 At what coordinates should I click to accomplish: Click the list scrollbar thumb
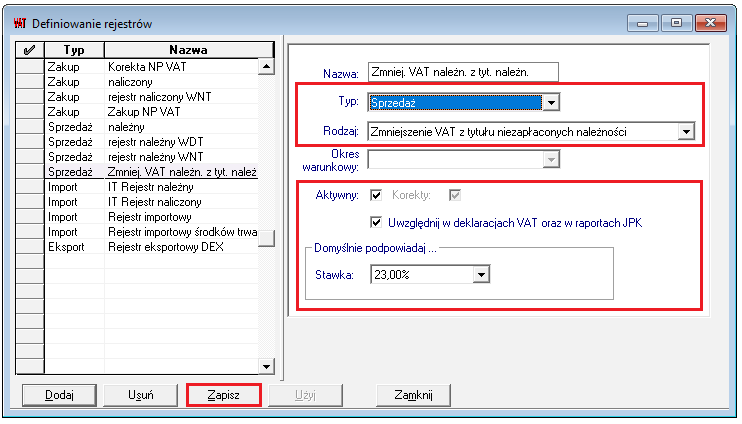tap(266, 238)
